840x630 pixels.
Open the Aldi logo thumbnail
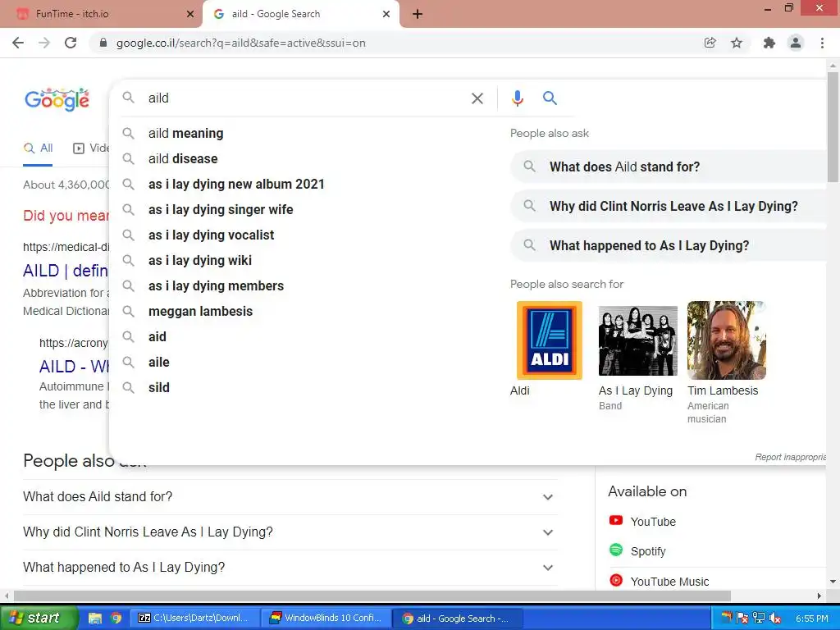(x=549, y=340)
